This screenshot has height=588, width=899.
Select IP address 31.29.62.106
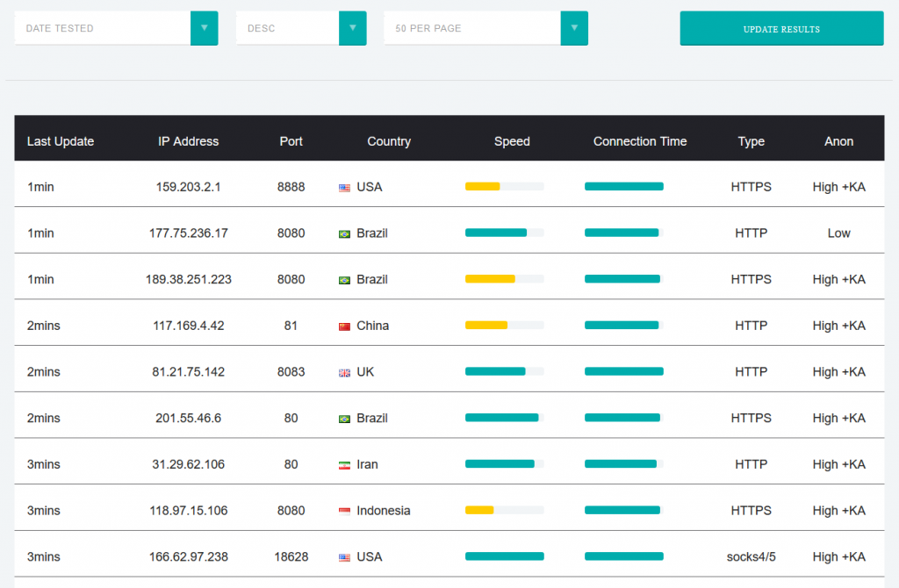[188, 464]
